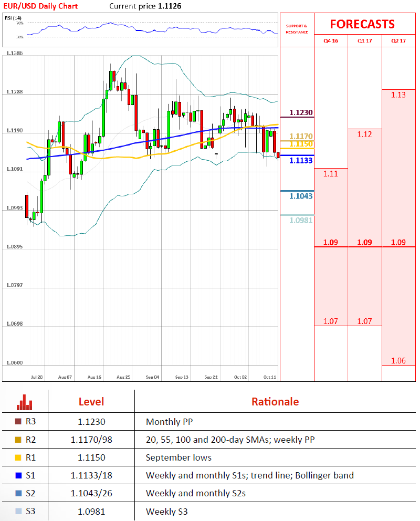420x521 pixels.
Task: Click the Sep 13 date axis label
Action: tap(182, 377)
